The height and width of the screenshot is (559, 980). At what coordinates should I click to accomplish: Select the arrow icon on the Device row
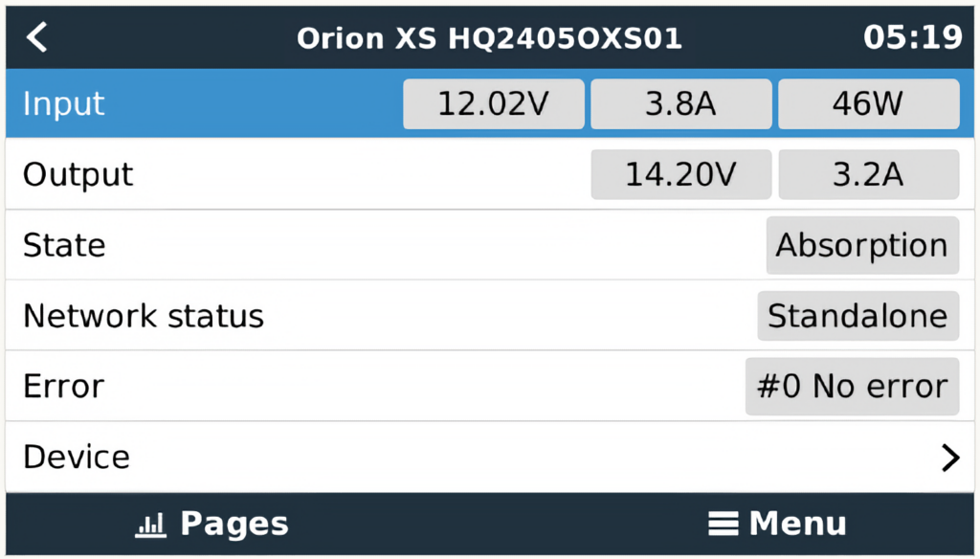coord(948,456)
